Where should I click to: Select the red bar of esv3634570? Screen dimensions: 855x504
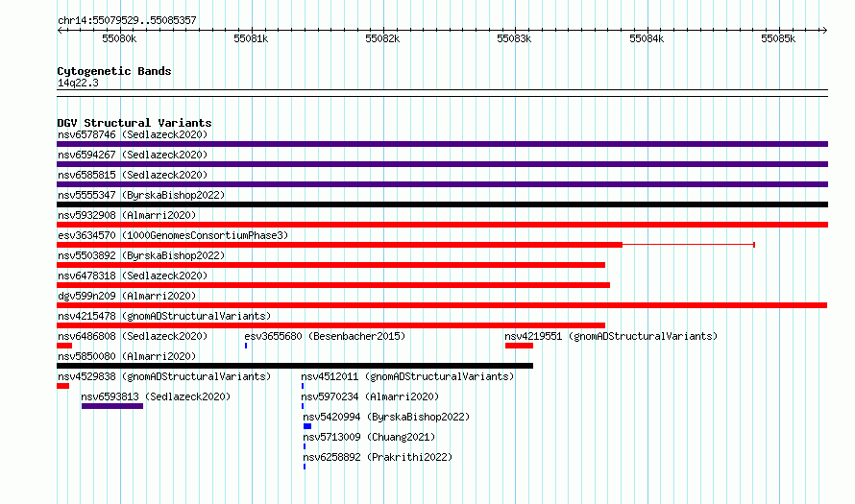tap(339, 245)
